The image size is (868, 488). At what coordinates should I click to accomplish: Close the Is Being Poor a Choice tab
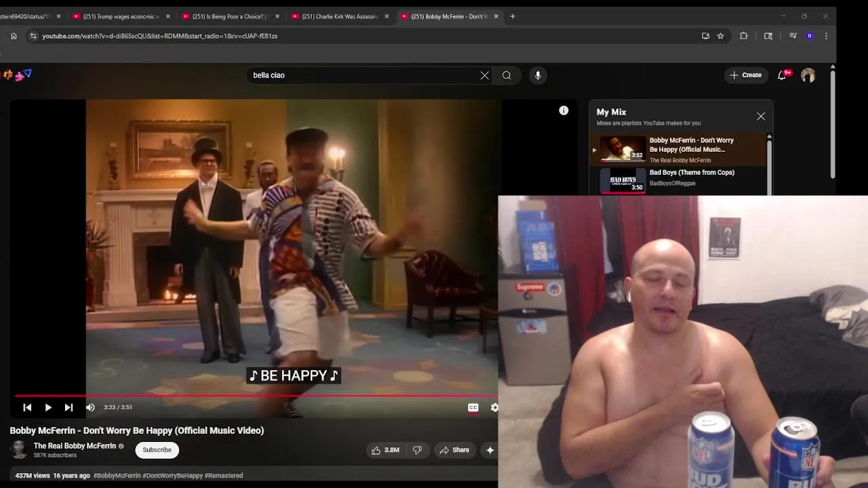click(277, 16)
